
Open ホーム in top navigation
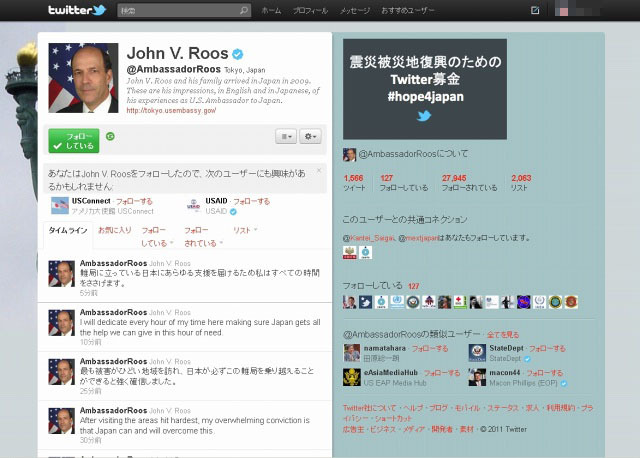tap(271, 11)
